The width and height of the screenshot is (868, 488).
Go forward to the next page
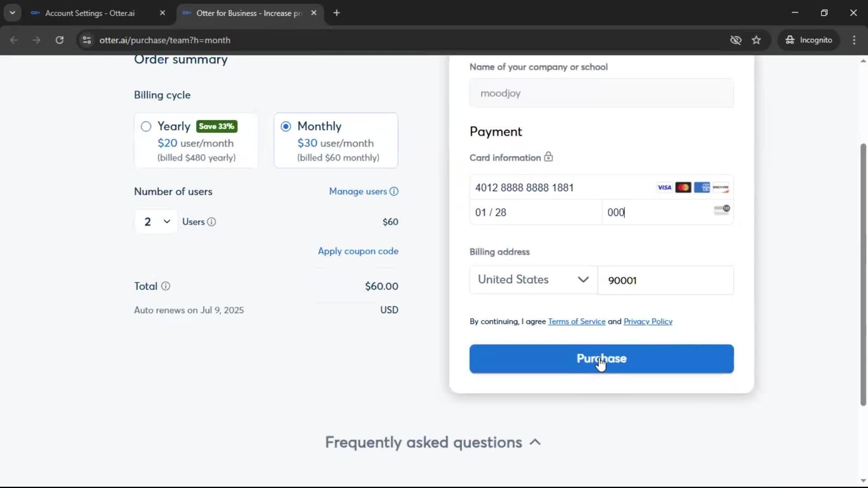pos(37,40)
